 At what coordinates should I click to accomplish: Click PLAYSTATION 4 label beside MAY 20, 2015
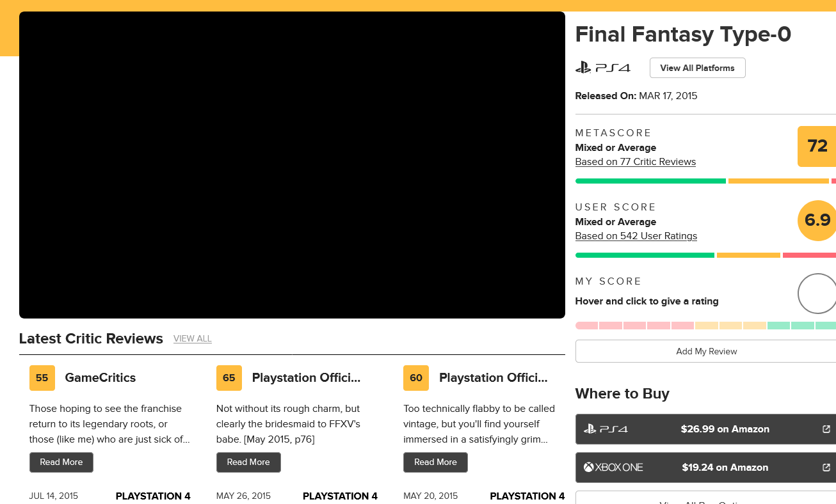click(527, 496)
